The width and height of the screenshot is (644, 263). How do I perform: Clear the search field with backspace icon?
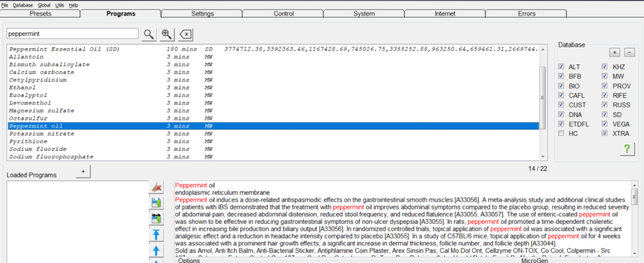pyautogui.click(x=186, y=34)
